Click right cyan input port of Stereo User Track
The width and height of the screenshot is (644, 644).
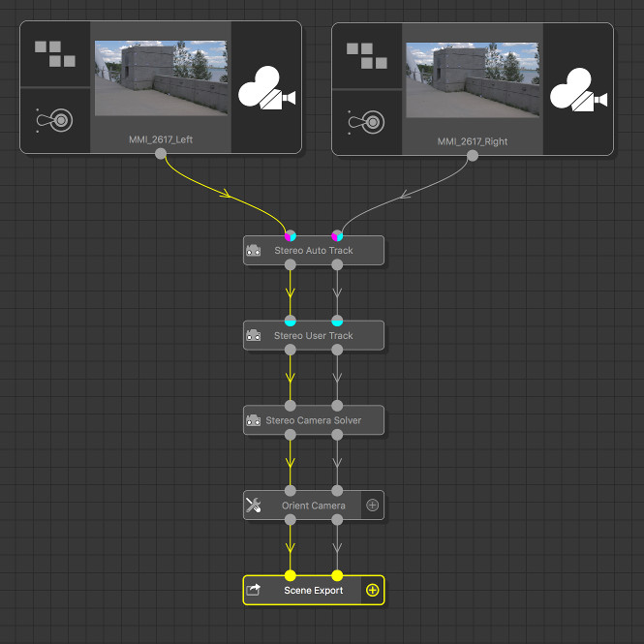(337, 321)
